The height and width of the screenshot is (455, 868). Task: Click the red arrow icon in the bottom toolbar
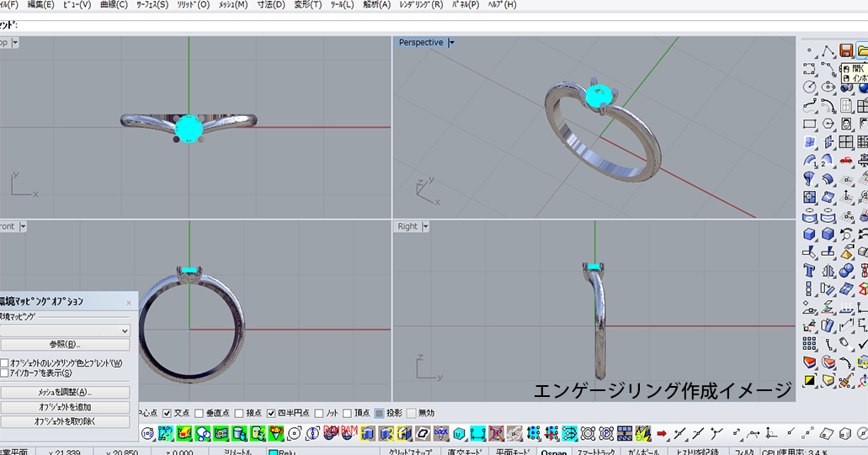(x=661, y=433)
